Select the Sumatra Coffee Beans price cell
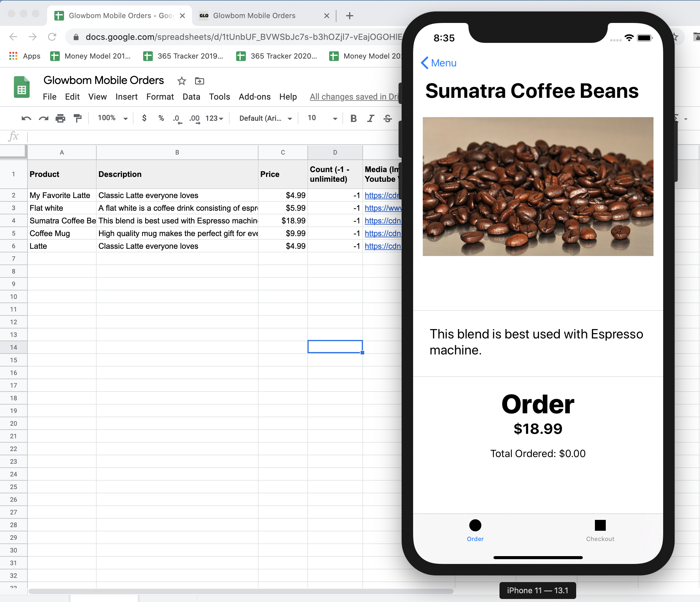Image resolution: width=700 pixels, height=602 pixels. coord(283,221)
